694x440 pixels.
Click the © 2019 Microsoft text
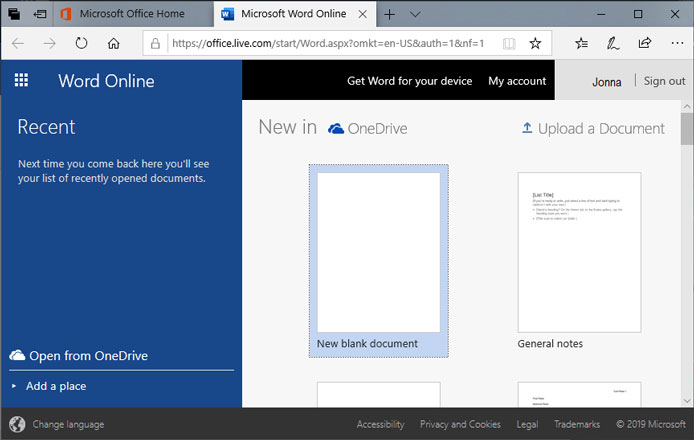[x=651, y=424]
